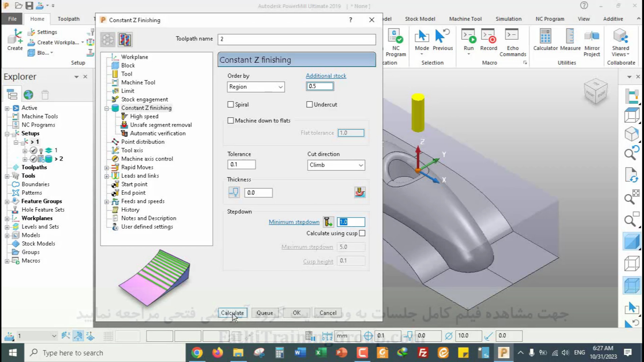Screen dimensions: 644x362
Task: Expand the Feeds and speeds node
Action: pyautogui.click(x=107, y=201)
